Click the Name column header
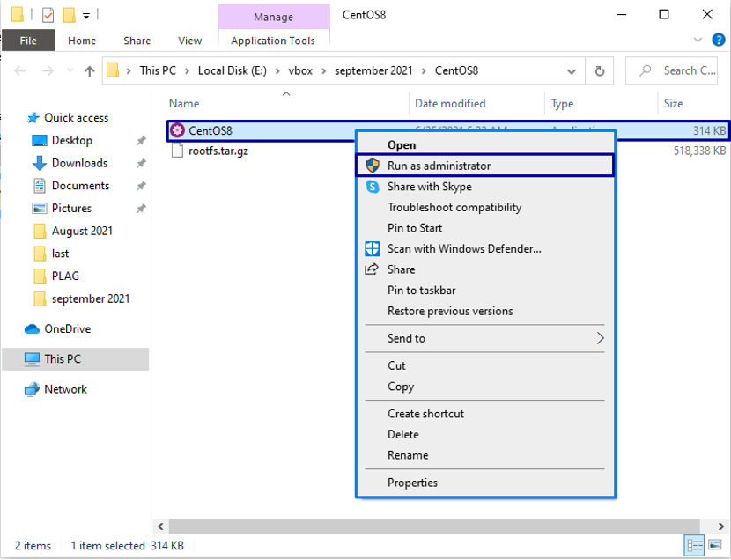 click(x=286, y=103)
